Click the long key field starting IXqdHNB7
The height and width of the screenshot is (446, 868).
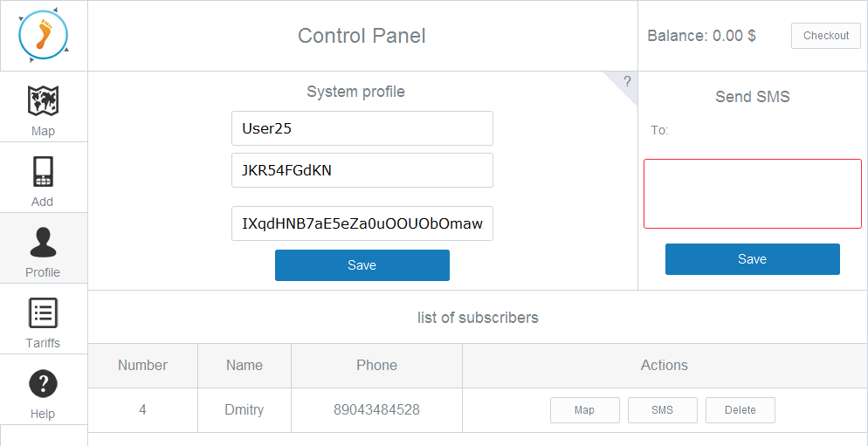(x=362, y=223)
